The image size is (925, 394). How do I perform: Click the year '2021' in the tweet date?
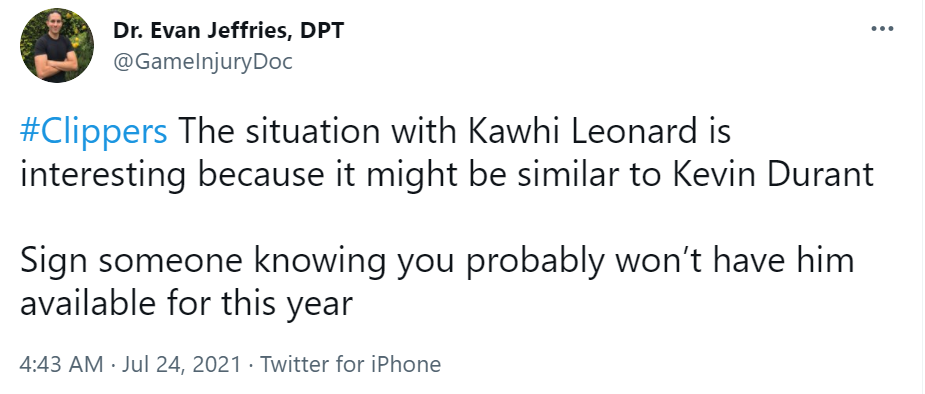click(215, 364)
